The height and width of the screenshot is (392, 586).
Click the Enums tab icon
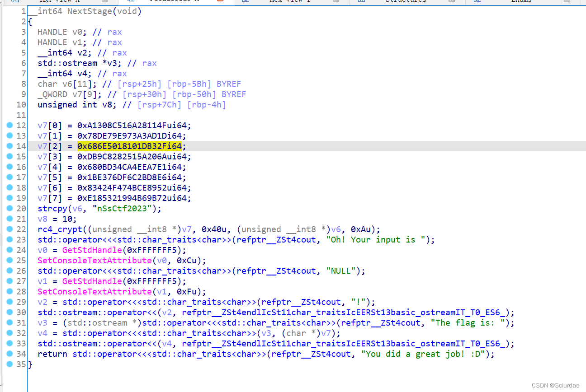pyautogui.click(x=478, y=2)
